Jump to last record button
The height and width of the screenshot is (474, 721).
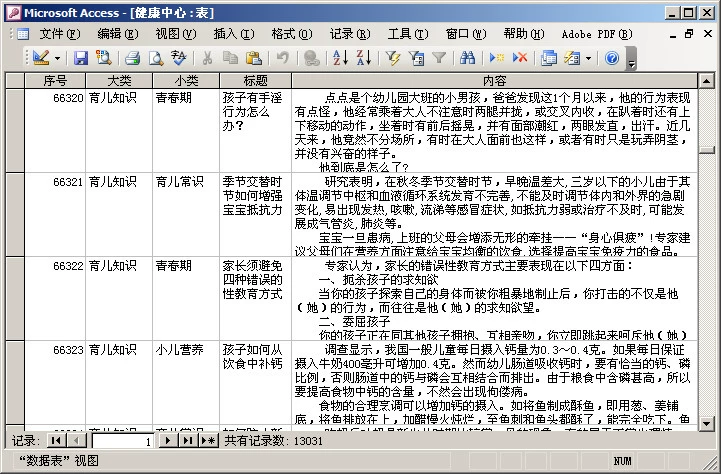click(x=187, y=440)
